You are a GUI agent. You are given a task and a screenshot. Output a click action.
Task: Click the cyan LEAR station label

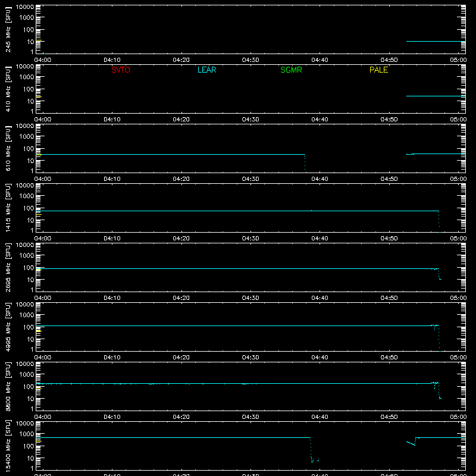[206, 70]
